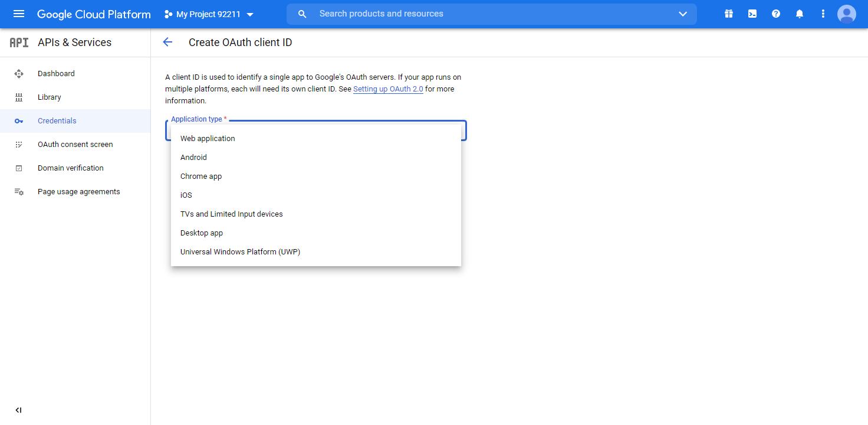
Task: Click the API logo icon
Action: (x=19, y=42)
